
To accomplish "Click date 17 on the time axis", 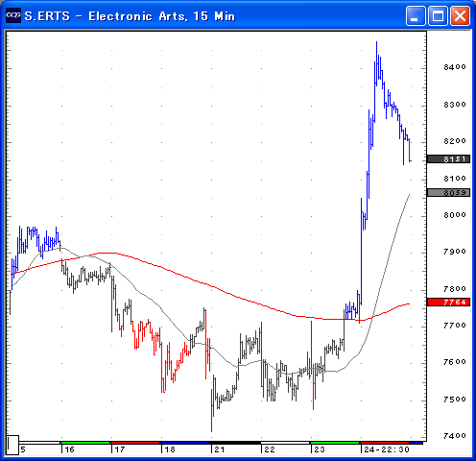I will pos(119,449).
